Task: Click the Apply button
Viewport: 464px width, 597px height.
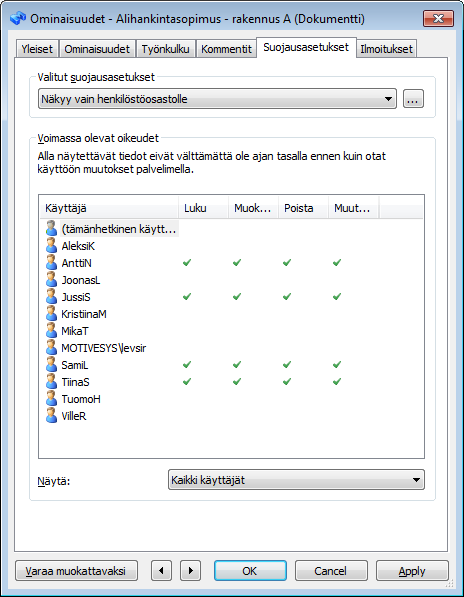Action: 412,571
